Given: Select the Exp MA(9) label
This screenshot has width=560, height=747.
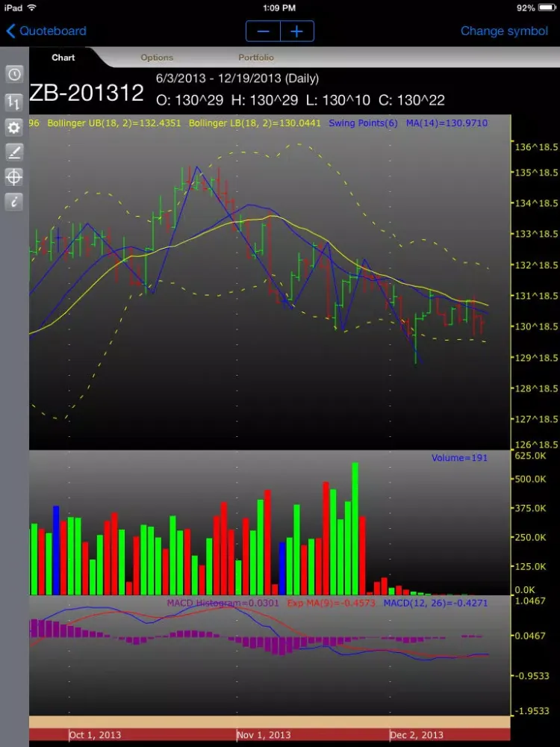Looking at the screenshot, I should coord(331,603).
